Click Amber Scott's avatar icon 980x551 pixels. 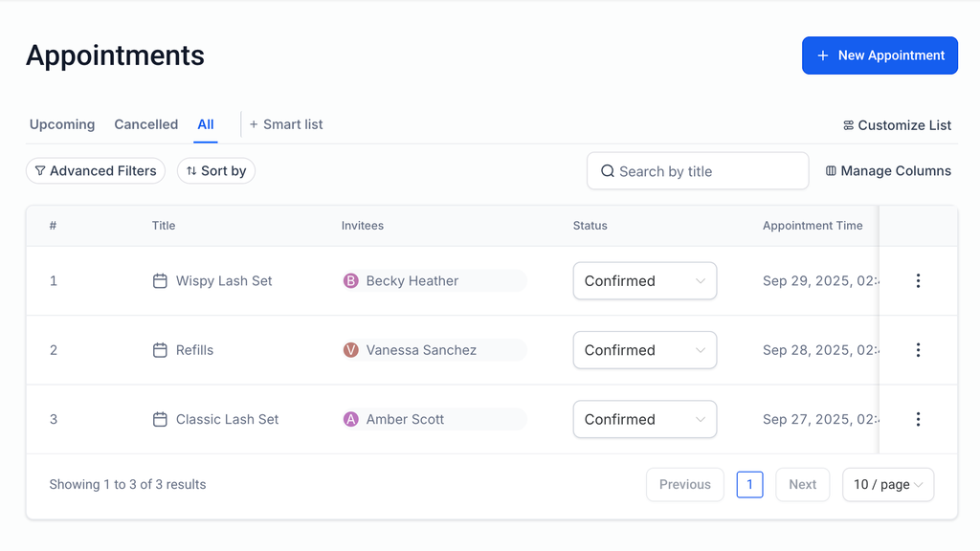point(351,419)
